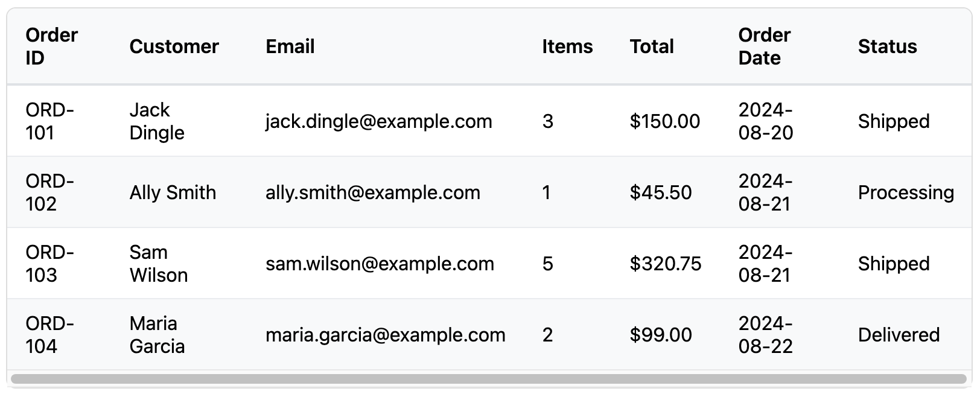This screenshot has height=397, width=980.
Task: Click the 2024-08-22 order date cell
Action: click(x=765, y=335)
